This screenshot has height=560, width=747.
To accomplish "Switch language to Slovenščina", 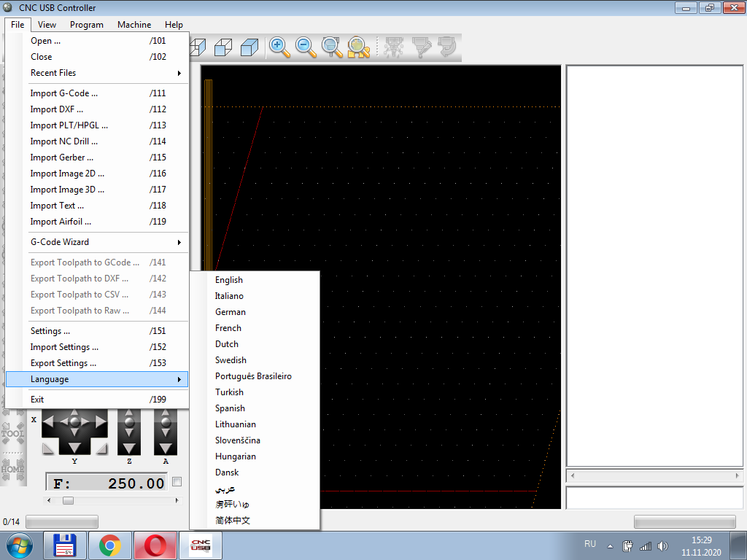I will (255, 440).
